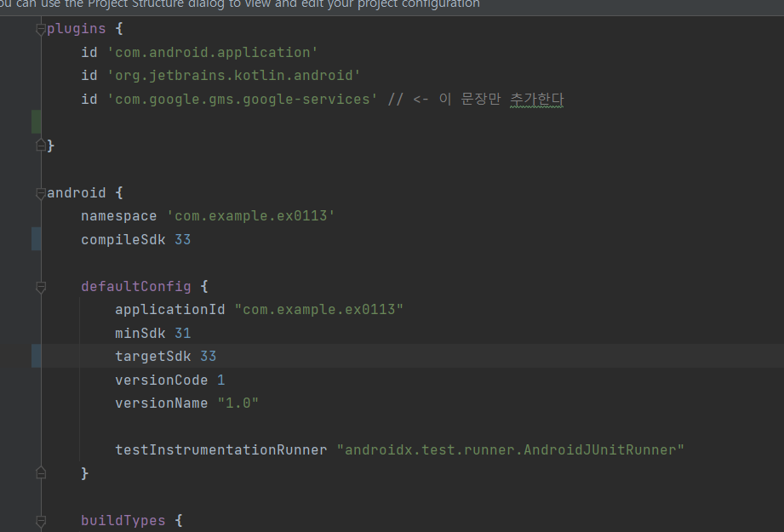The width and height of the screenshot is (784, 532).
Task: Click blue change marker beside targetSdk line
Action: point(37,356)
